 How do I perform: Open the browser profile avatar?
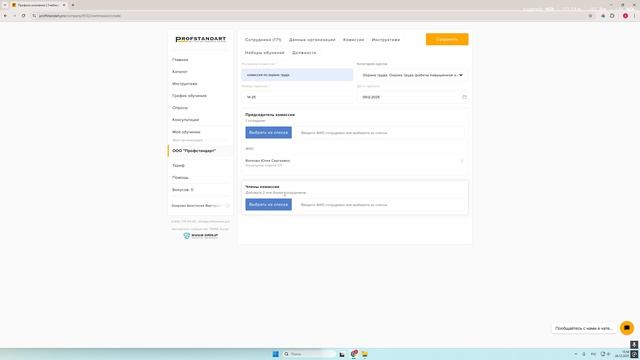tap(625, 16)
